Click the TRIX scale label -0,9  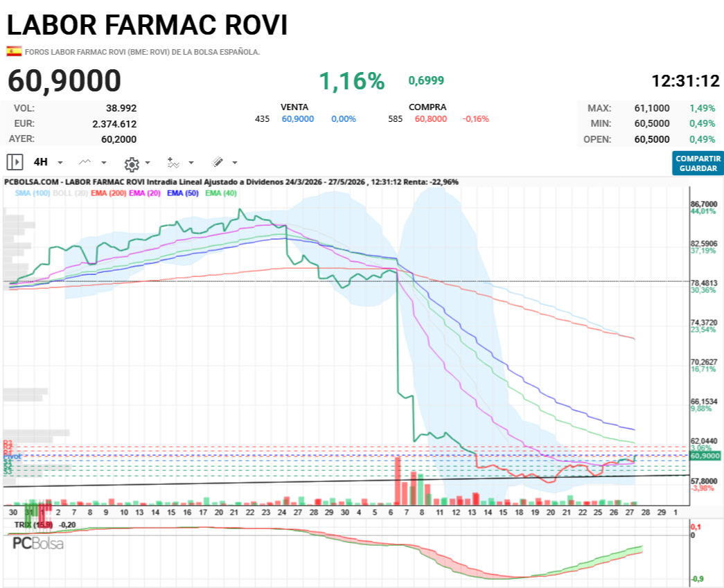point(697,579)
